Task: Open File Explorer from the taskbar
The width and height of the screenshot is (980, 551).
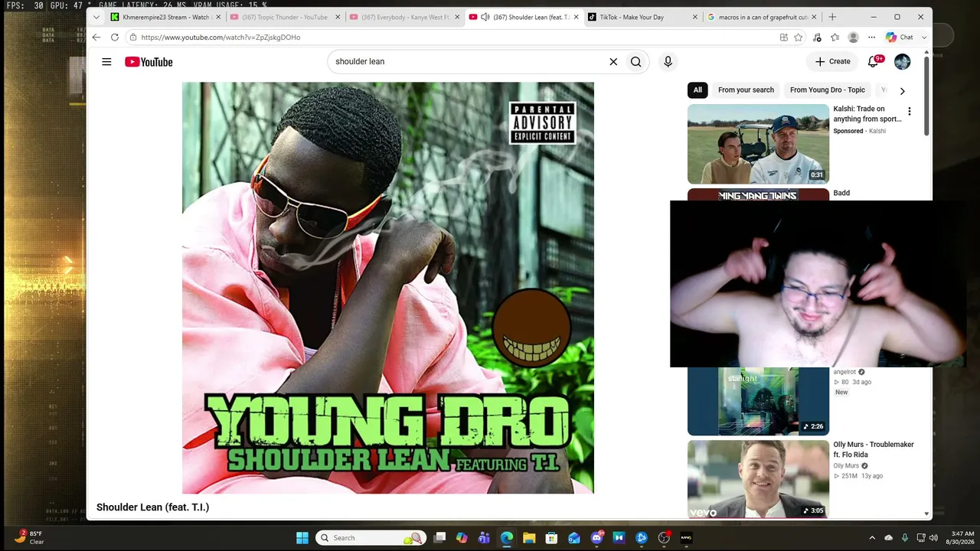Action: (529, 538)
